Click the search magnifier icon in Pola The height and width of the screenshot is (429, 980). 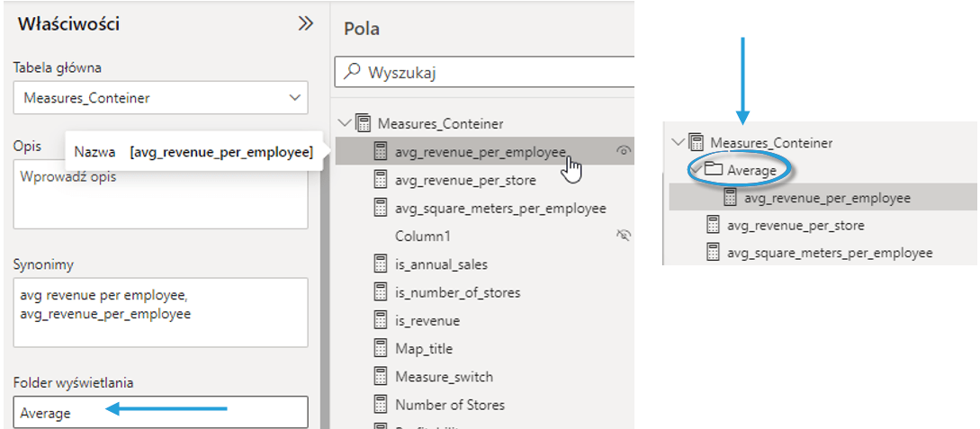(353, 73)
